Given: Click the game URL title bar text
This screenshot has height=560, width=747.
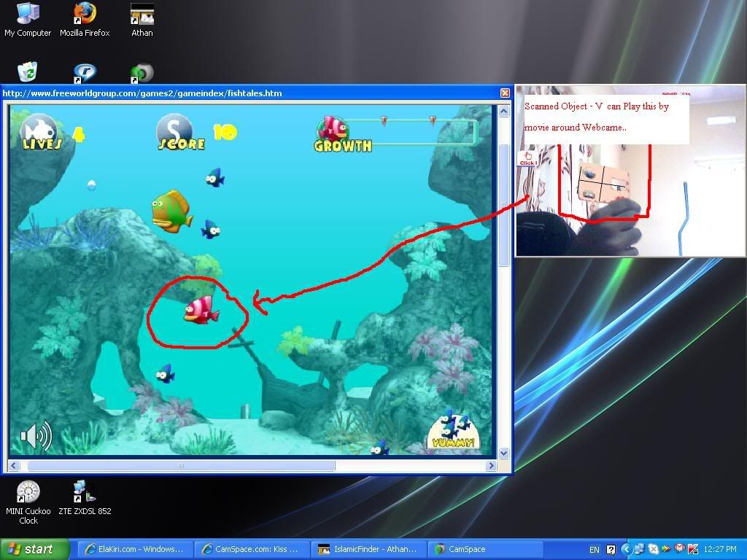Looking at the screenshot, I should click(x=142, y=93).
